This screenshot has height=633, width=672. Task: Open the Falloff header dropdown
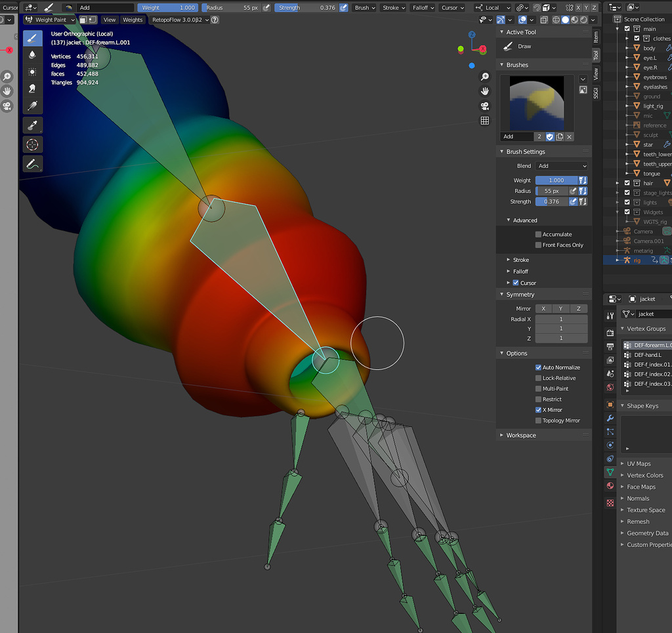coord(423,8)
